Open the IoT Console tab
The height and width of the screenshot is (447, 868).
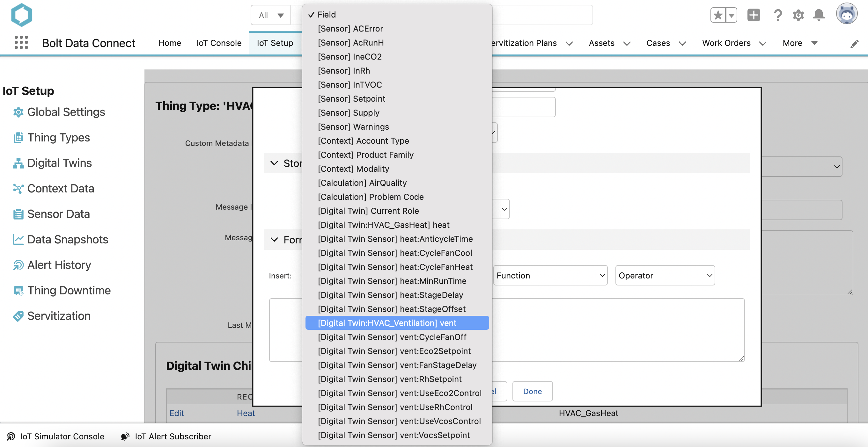pos(219,43)
